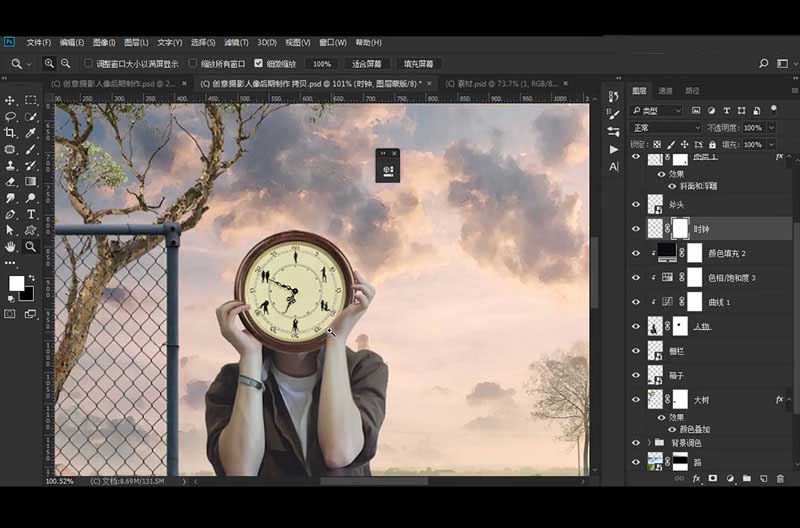Open the 文件(F) menu
800x528 pixels.
tap(39, 42)
